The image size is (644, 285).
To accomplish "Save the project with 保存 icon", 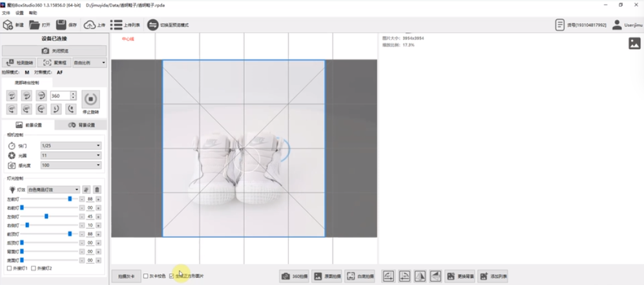I will coord(61,25).
